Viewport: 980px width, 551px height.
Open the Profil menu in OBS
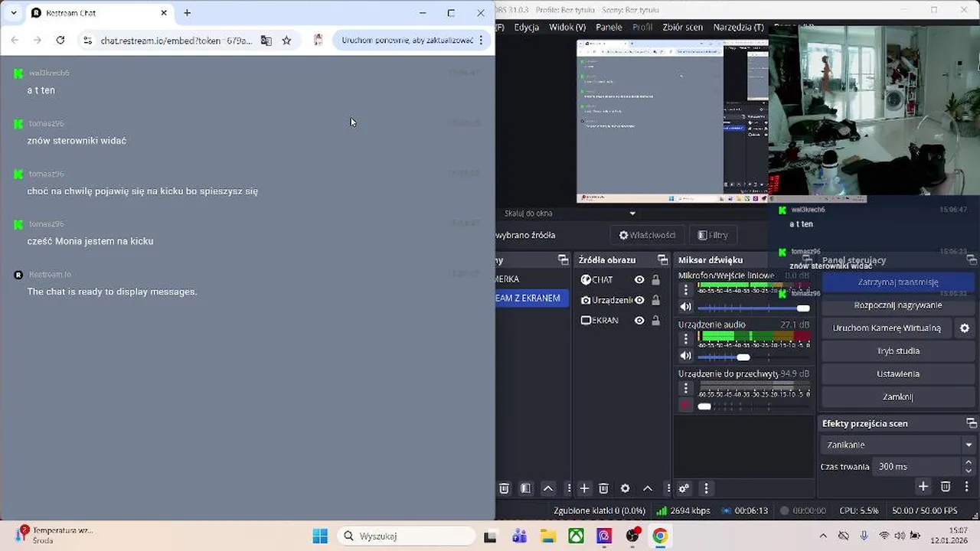point(642,27)
